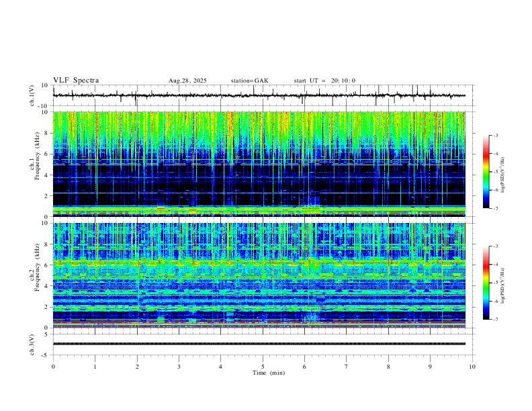Click the time axis tick label "8"

pyautogui.click(x=388, y=367)
